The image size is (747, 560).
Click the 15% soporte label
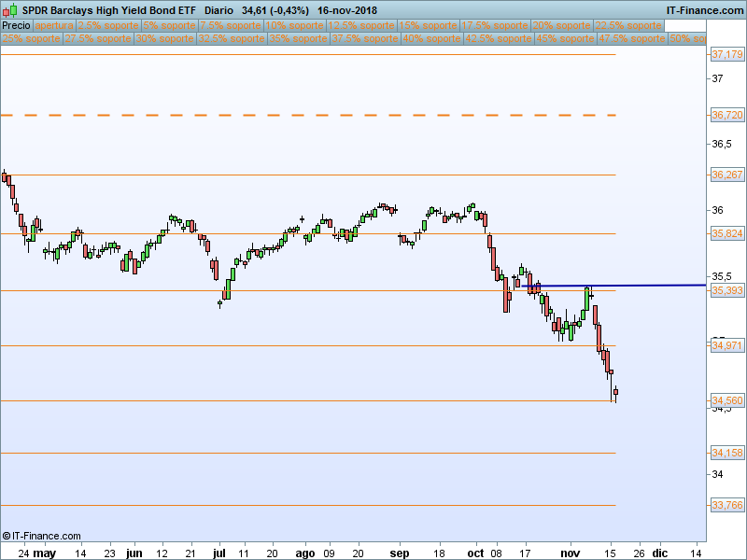pyautogui.click(x=428, y=26)
